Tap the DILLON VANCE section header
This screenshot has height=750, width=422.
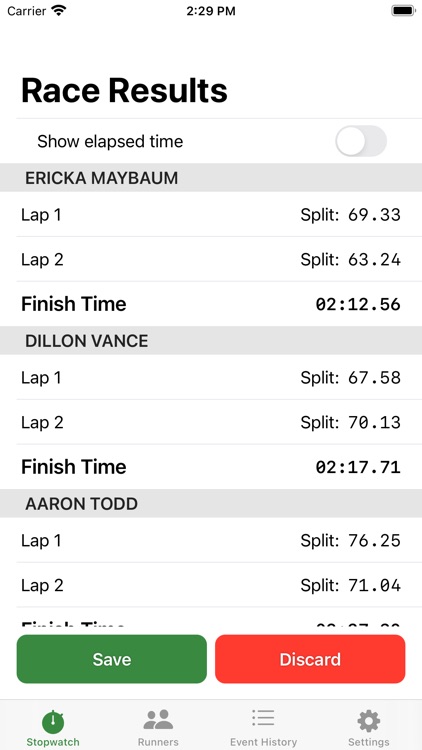211,341
